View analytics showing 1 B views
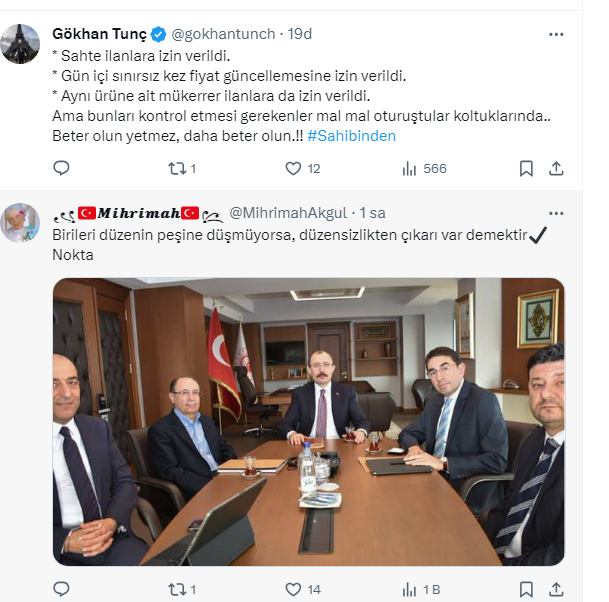The height and width of the screenshot is (602, 609). tap(421, 590)
